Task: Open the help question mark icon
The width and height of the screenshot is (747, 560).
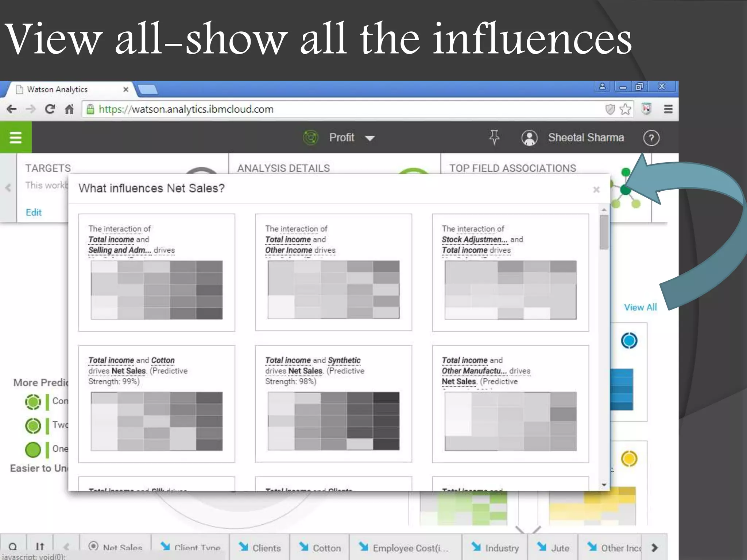Action: [651, 138]
